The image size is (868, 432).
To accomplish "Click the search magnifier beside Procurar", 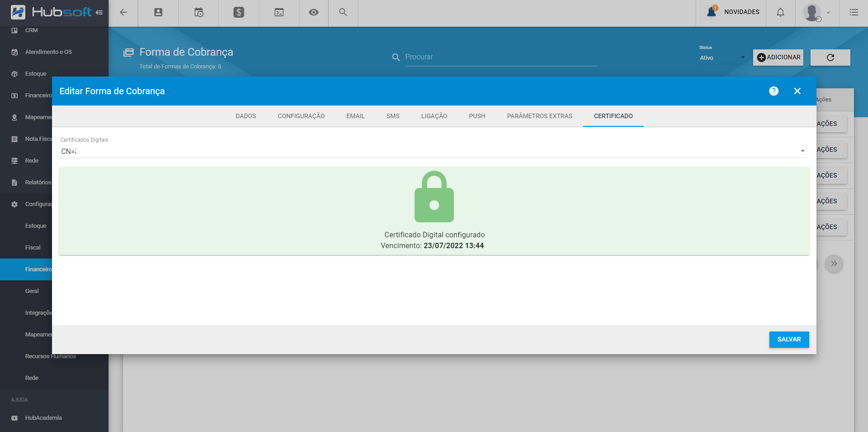I will [x=396, y=58].
